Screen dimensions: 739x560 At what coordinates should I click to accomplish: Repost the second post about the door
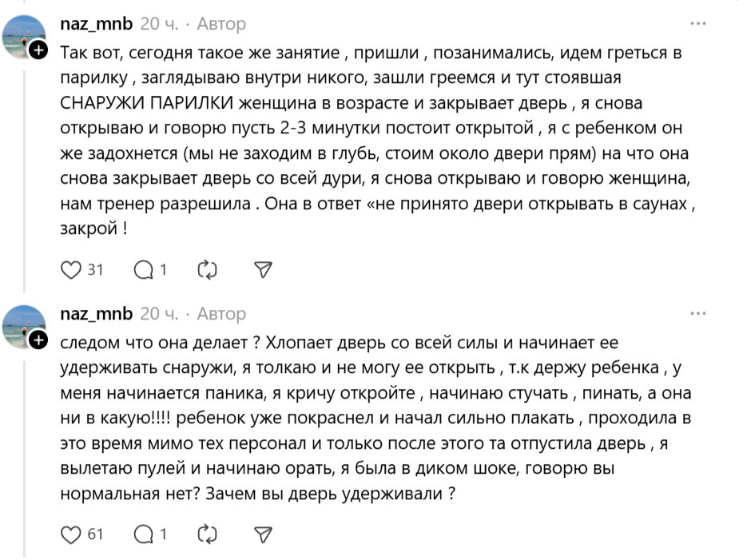(207, 534)
